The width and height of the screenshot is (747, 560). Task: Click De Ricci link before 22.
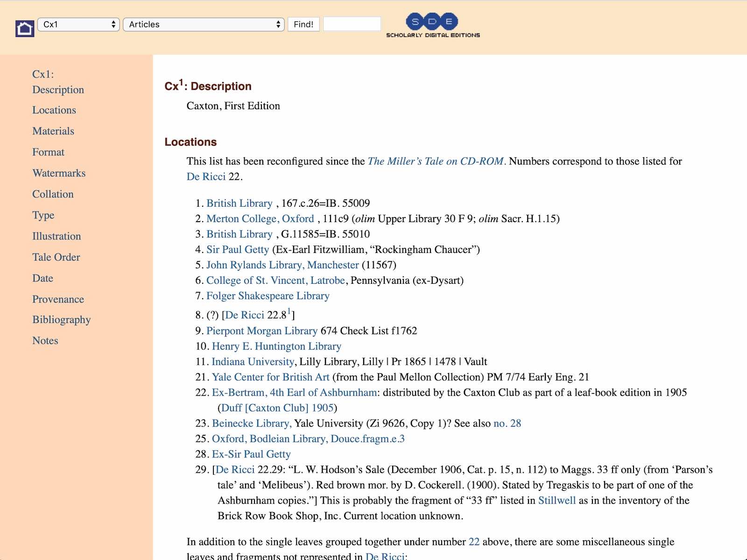pos(206,176)
